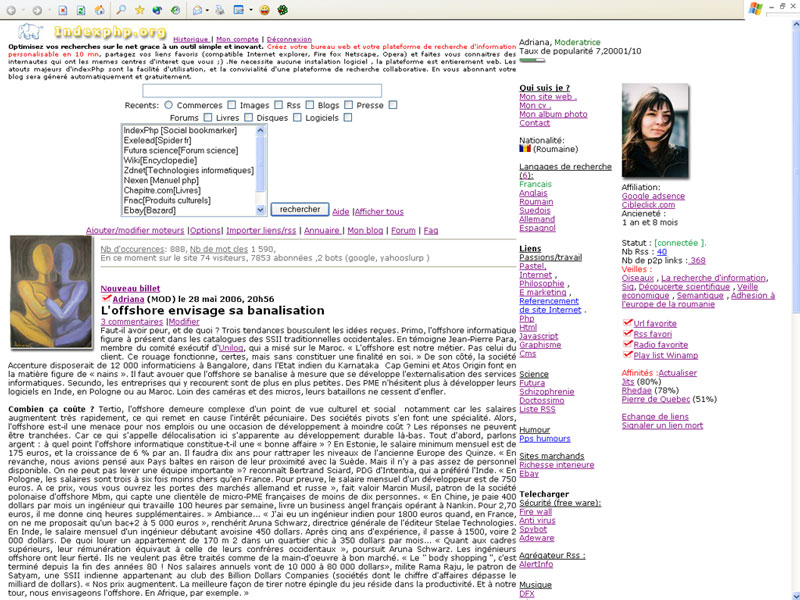The width and height of the screenshot is (800, 600).
Task: Open Importer liens/rss
Action: [261, 231]
